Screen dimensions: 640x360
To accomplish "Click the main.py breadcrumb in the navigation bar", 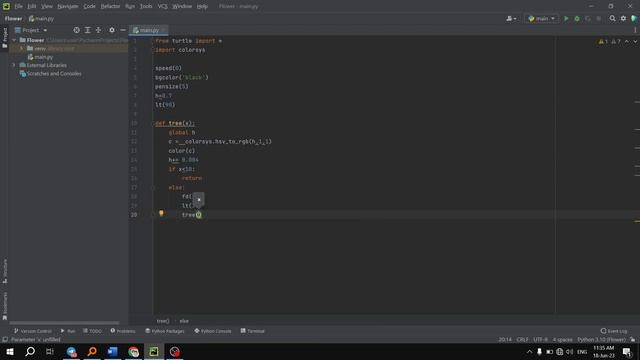I will (41, 19).
